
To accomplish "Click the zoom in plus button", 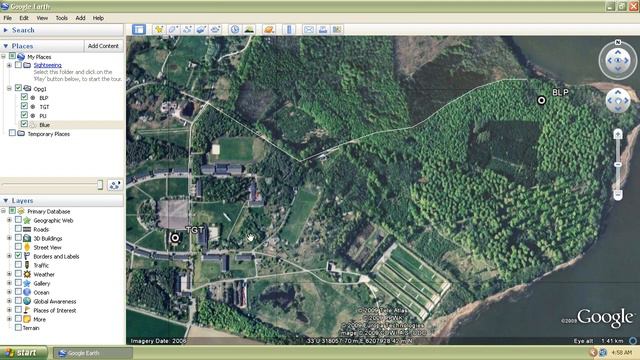I will (x=618, y=134).
